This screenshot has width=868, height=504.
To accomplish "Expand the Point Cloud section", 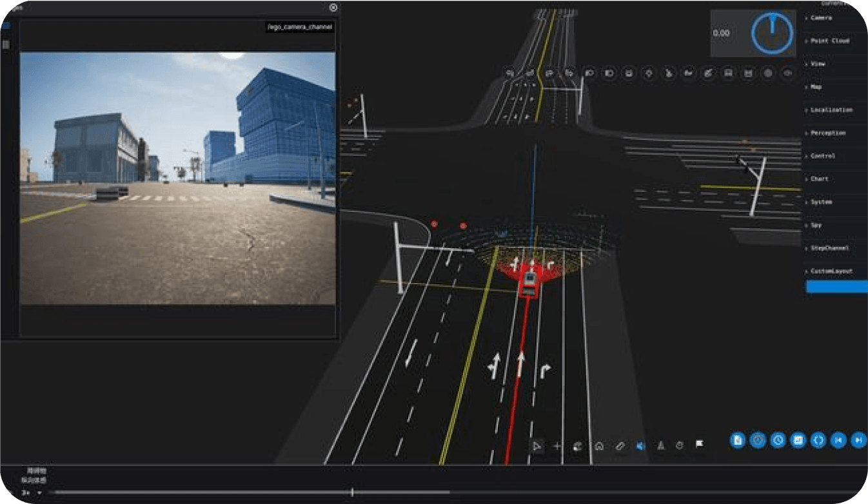I will [836, 41].
